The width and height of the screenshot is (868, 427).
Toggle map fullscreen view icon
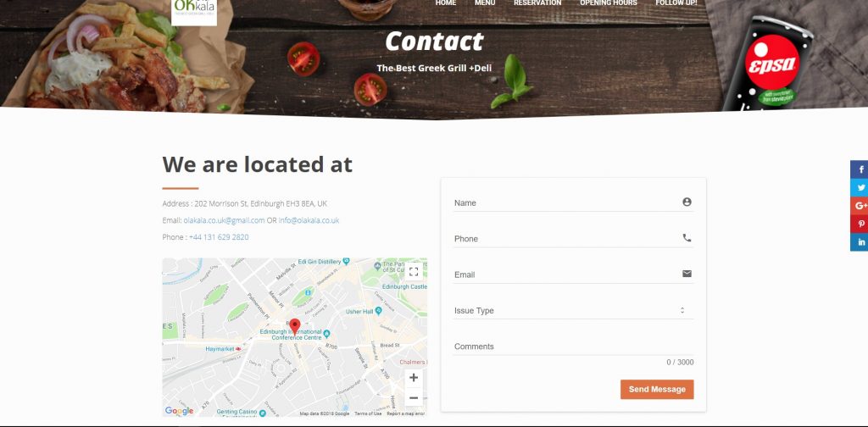click(x=414, y=272)
